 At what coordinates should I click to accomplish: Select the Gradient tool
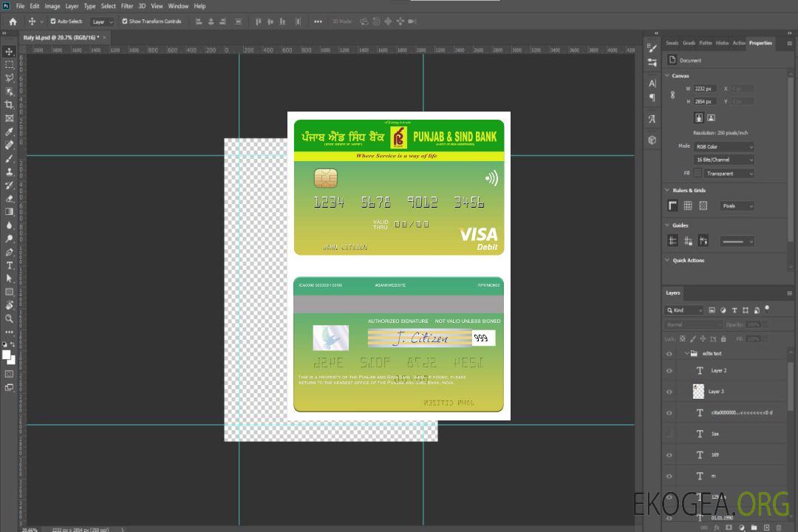(9, 212)
